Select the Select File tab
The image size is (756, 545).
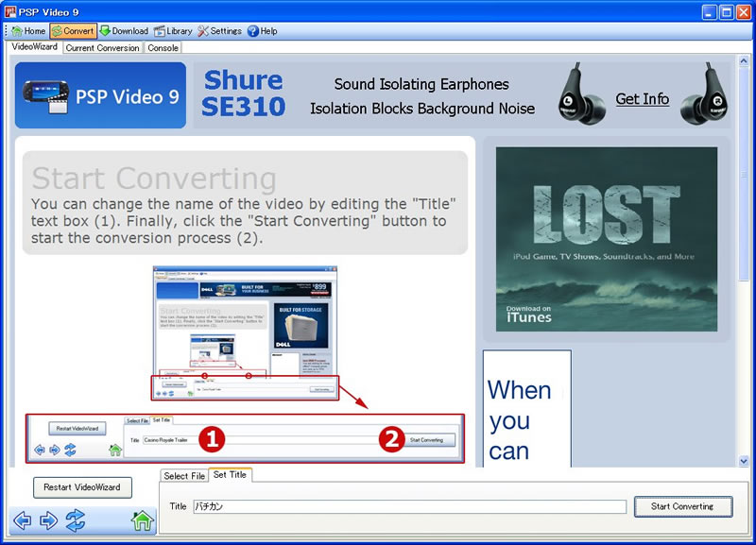184,476
